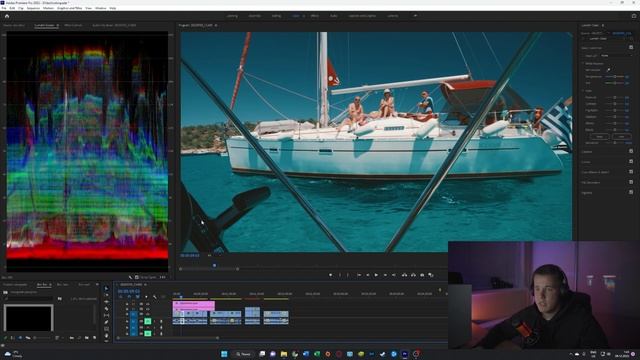
Task: Click the White Balance eyedropper selector
Action: tap(609, 70)
